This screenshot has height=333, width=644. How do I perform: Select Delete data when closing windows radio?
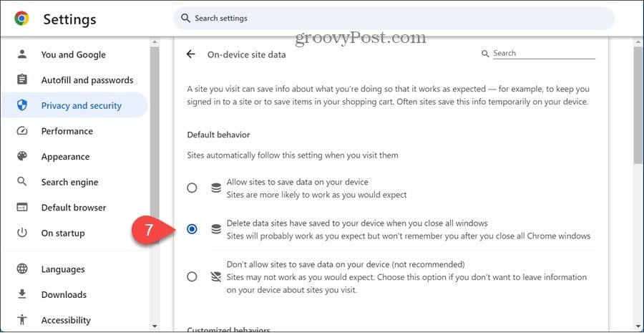pos(192,229)
